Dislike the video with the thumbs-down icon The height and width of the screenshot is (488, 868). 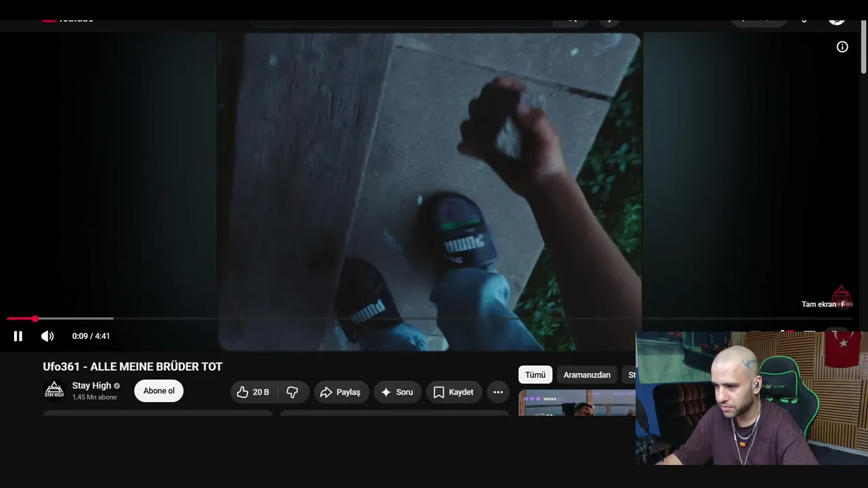(293, 392)
